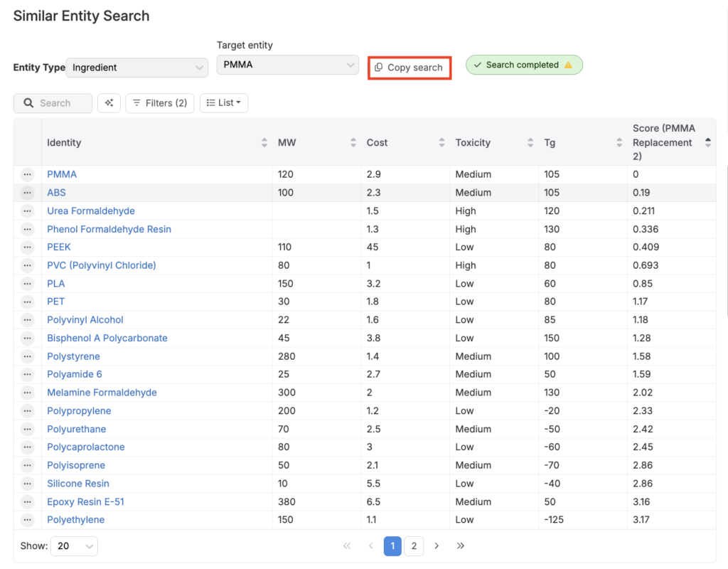Toggle sort order on Score column
Screen dimensions: 728x569
pos(707,143)
